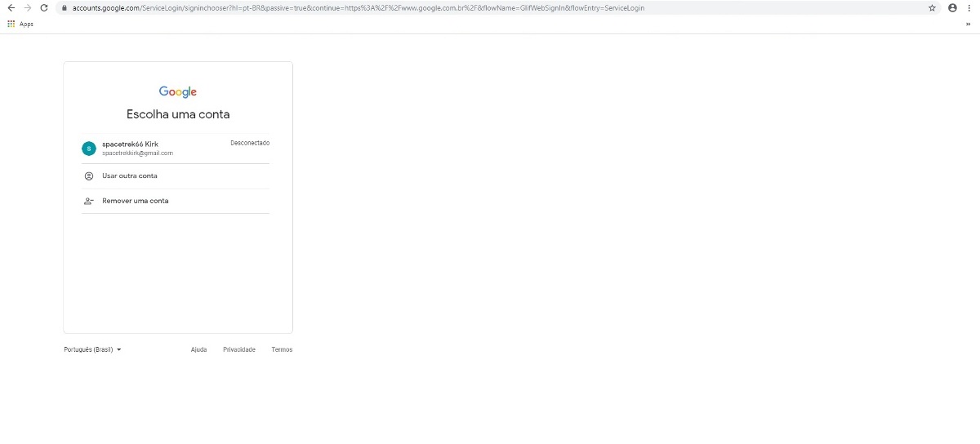Open the Chrome profile avatar icon
The width and height of the screenshot is (980, 444).
tap(952, 7)
